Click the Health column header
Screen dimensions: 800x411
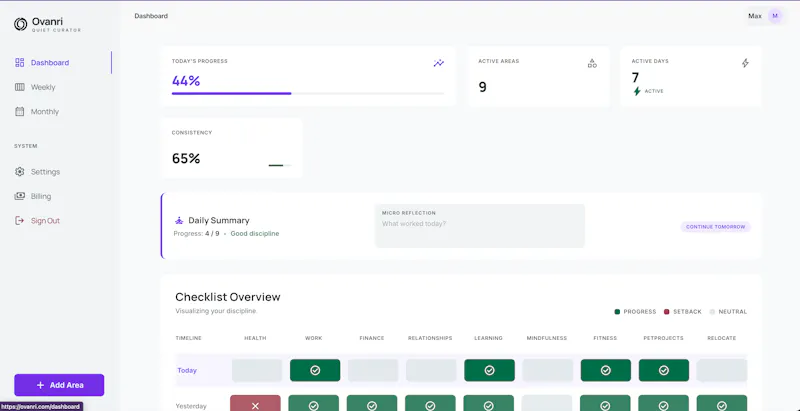(255, 338)
